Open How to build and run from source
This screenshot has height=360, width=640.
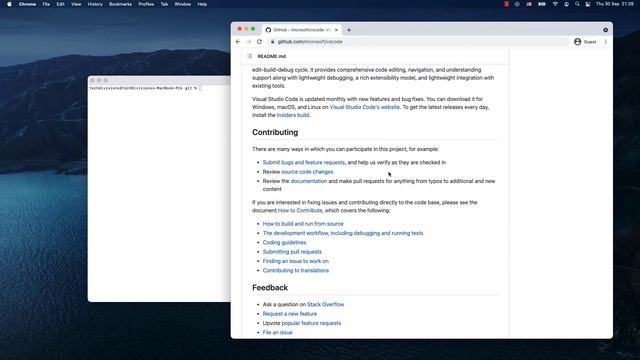click(x=303, y=224)
